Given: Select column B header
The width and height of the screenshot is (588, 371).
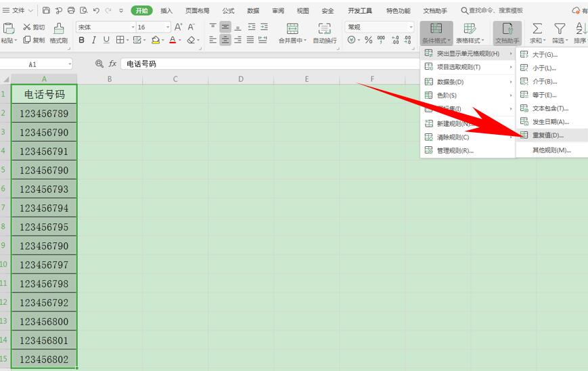Looking at the screenshot, I should (x=110, y=79).
